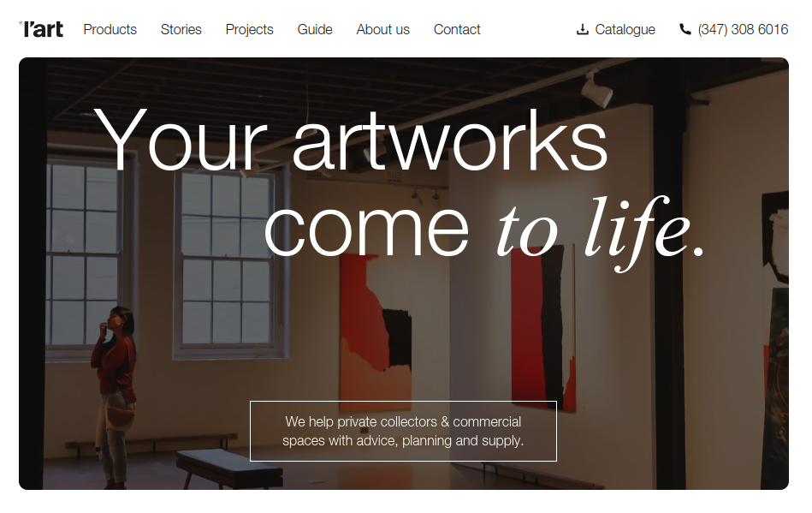
Task: Click the download icon beside Catalogue
Action: 583,29
